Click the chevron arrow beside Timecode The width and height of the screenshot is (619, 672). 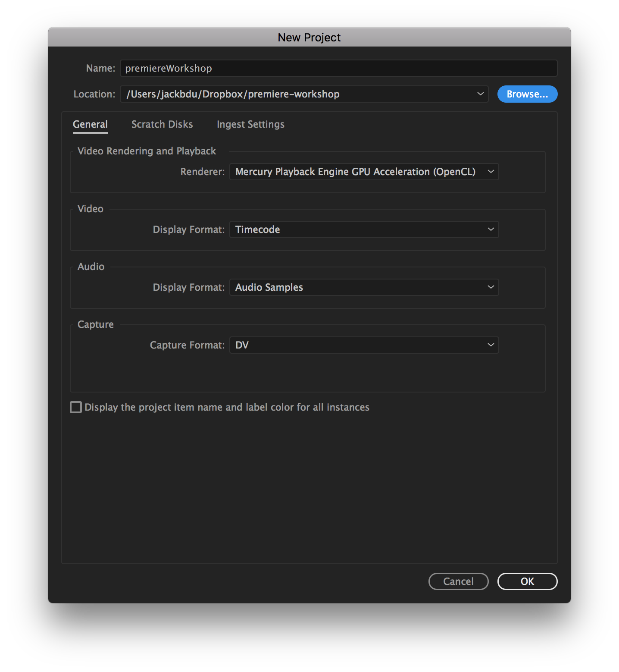point(491,229)
